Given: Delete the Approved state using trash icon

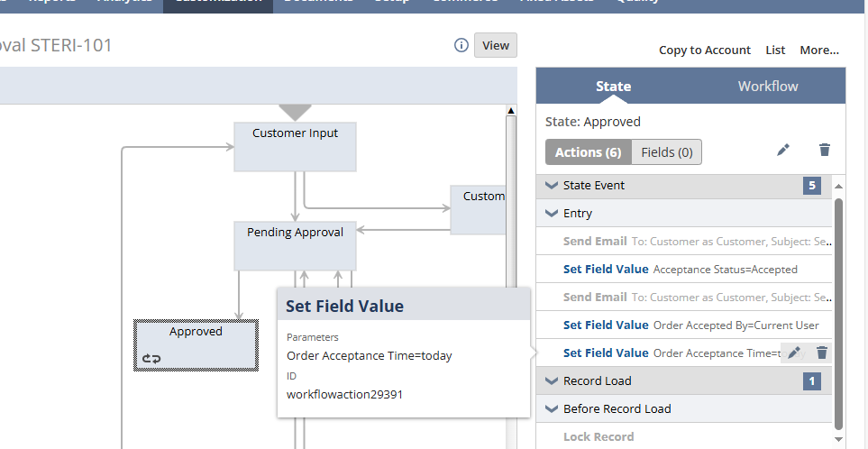Looking at the screenshot, I should 824,151.
